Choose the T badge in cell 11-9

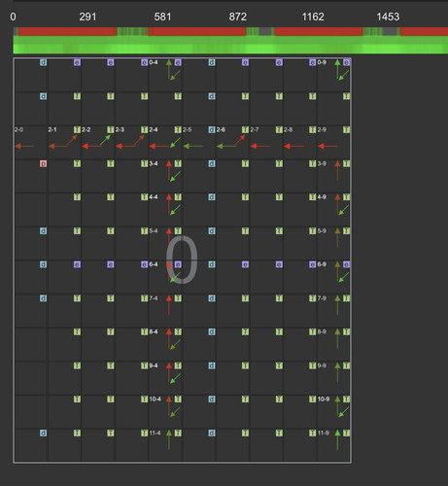(346, 433)
